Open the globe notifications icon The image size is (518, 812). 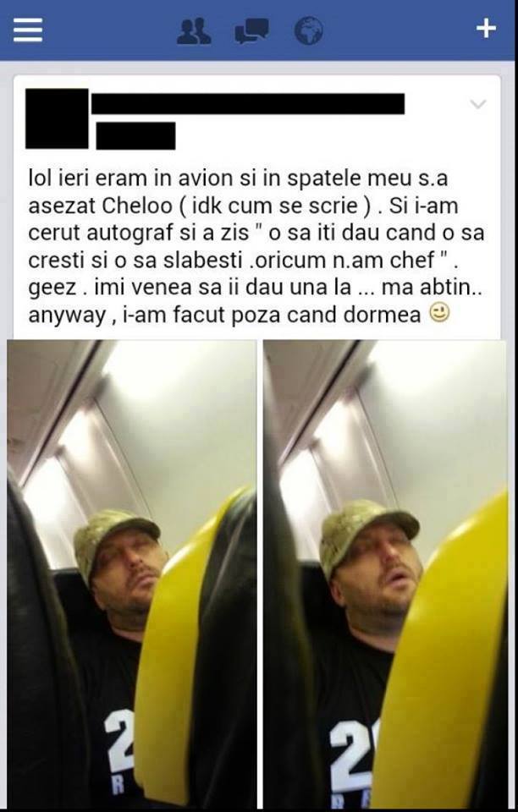(x=309, y=30)
